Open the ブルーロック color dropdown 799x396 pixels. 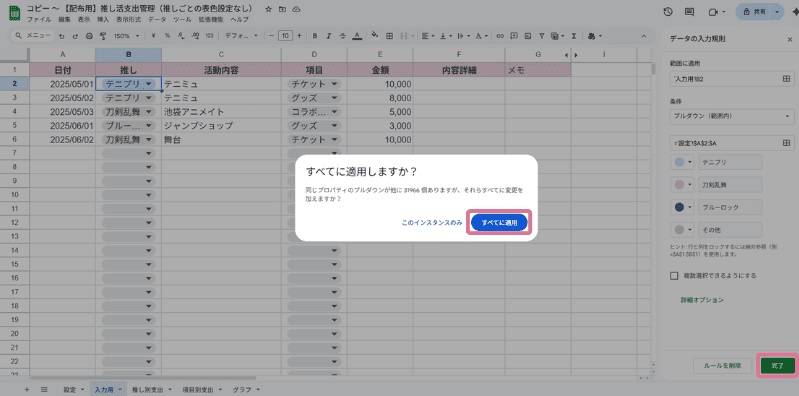click(x=683, y=207)
